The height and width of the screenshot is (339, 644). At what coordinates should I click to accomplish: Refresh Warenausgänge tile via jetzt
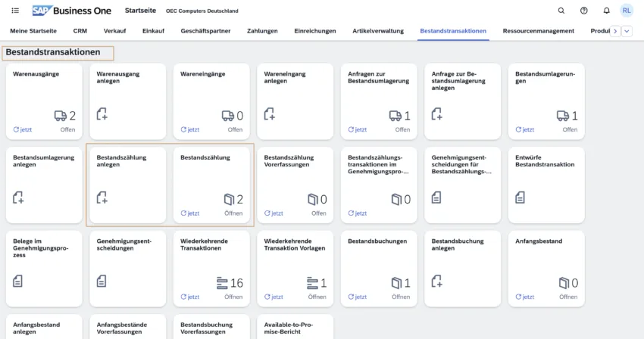(23, 129)
